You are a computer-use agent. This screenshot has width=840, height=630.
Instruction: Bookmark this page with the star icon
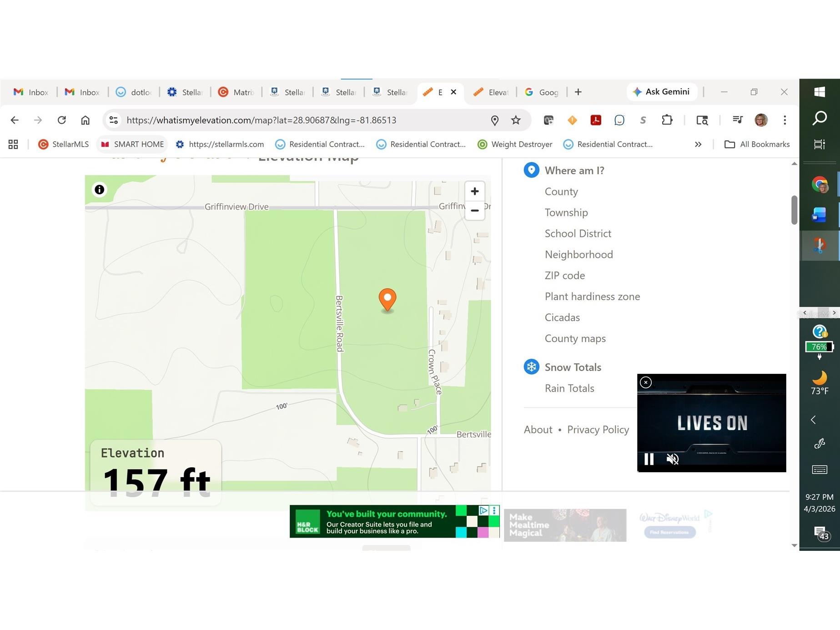pos(516,120)
